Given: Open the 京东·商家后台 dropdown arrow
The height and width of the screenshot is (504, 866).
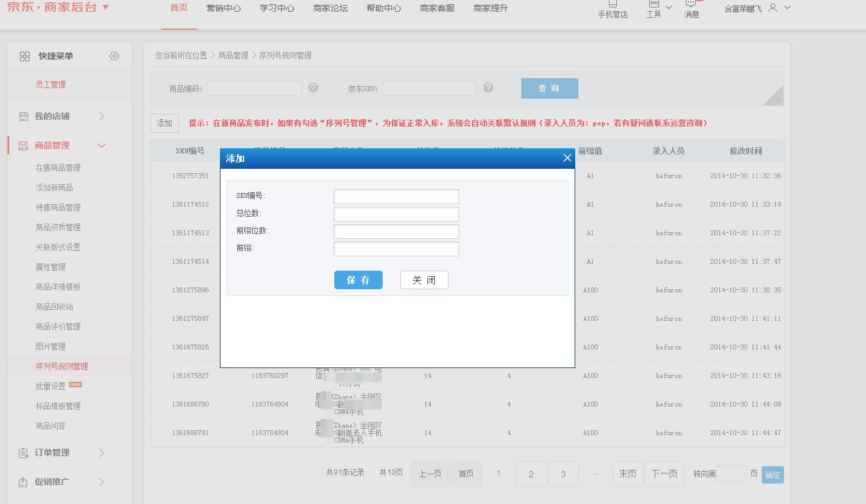Looking at the screenshot, I should click(106, 7).
